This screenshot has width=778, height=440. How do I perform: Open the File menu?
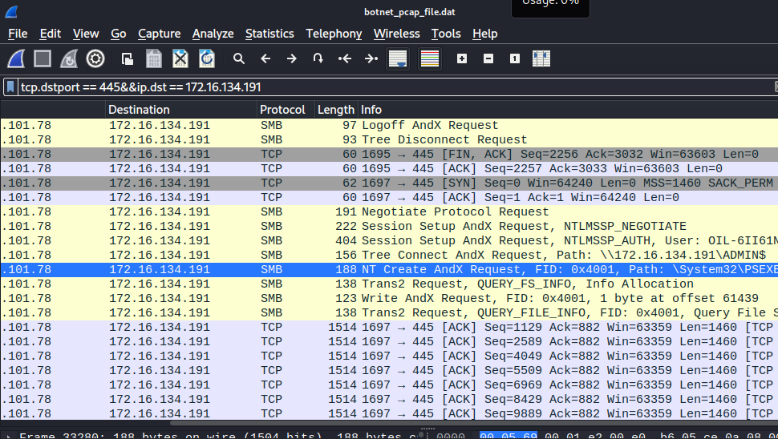[x=18, y=34]
